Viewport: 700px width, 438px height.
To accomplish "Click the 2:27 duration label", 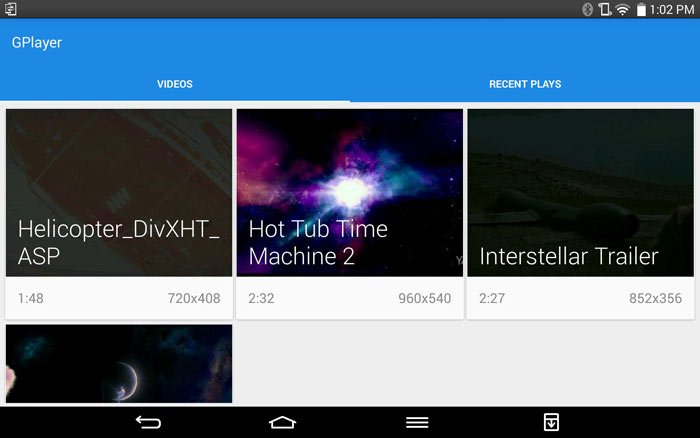I will tap(492, 298).
